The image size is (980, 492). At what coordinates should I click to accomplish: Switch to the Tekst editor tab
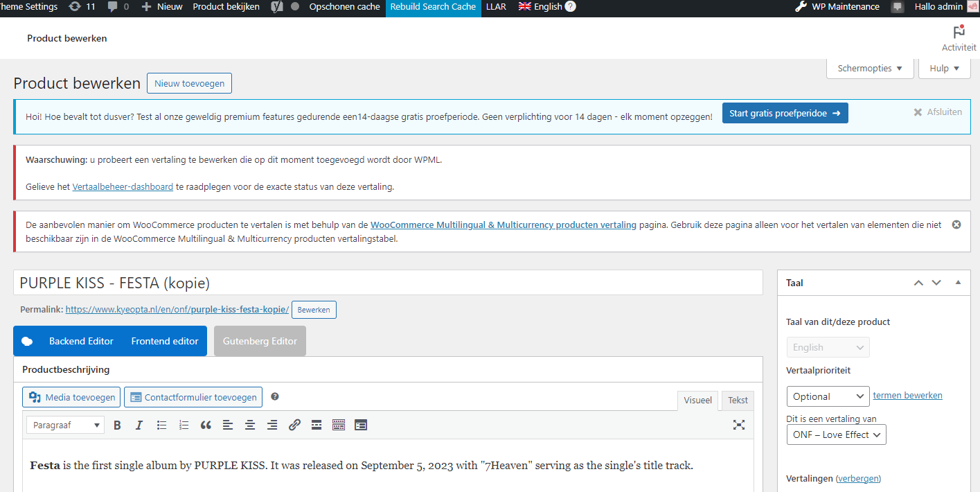pos(738,400)
